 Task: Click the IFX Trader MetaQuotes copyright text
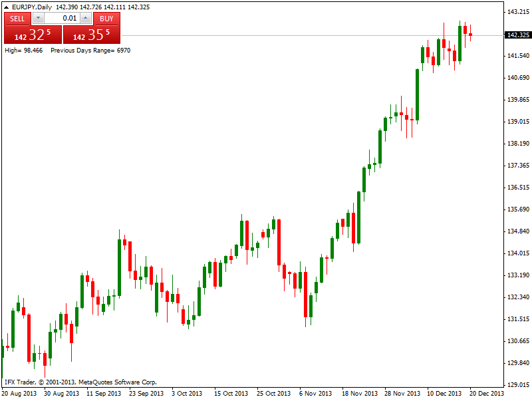pos(80,382)
